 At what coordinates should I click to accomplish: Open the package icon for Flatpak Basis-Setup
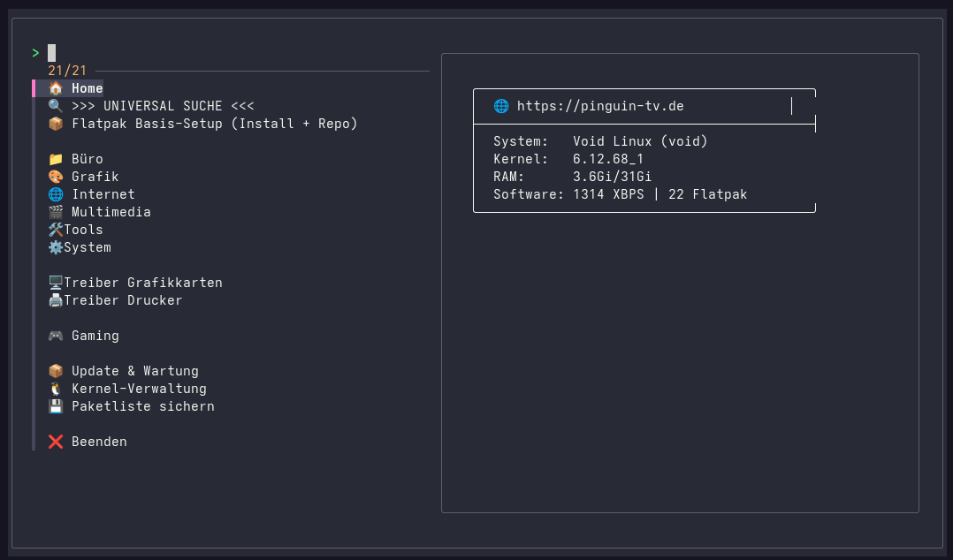55,123
